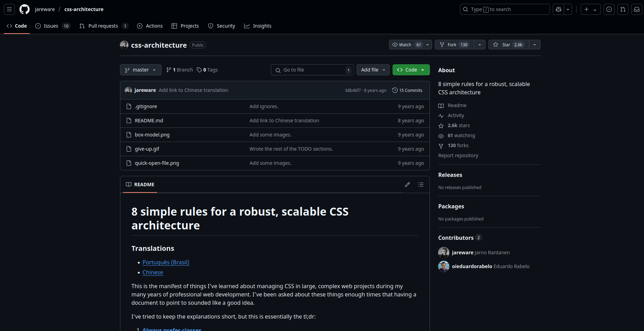
Task: Switch to the Pull requests tab
Action: [x=103, y=26]
